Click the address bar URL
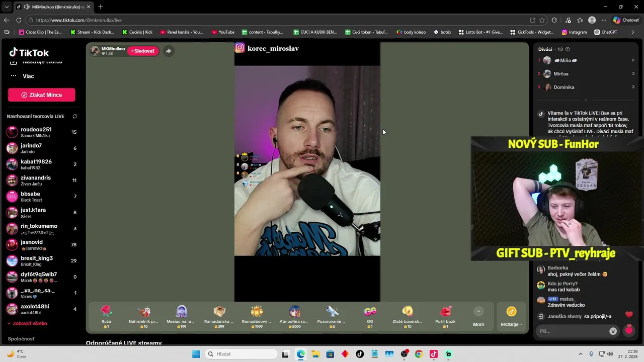The image size is (644, 362). [x=79, y=20]
